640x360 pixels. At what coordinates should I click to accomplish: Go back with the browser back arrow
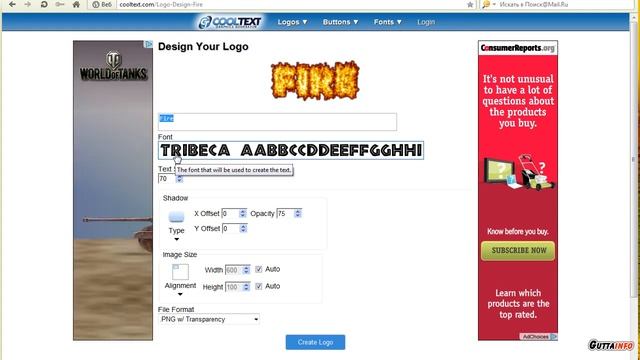(x=12, y=4)
